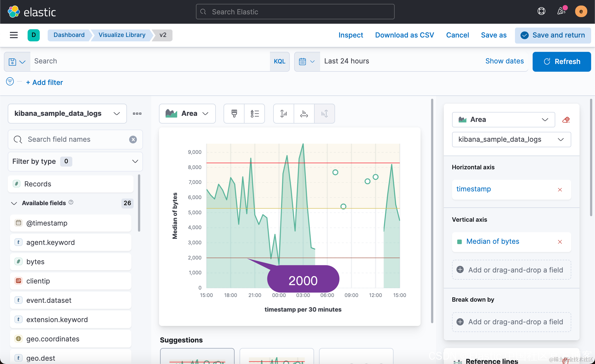Click Save and return button
This screenshot has height=364, width=595.
coord(553,35)
